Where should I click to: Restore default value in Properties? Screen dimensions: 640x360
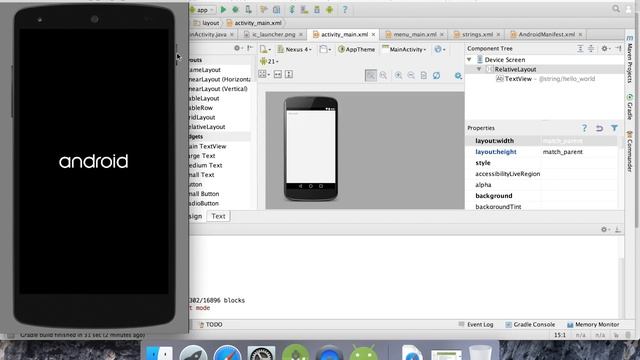pos(599,128)
